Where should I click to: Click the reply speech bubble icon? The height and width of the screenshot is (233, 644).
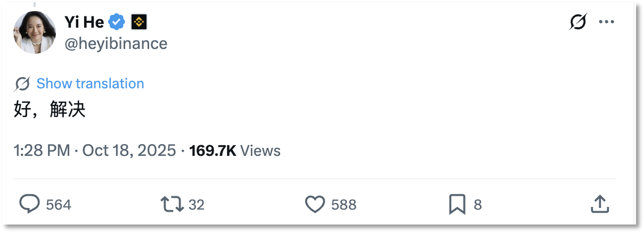point(30,204)
